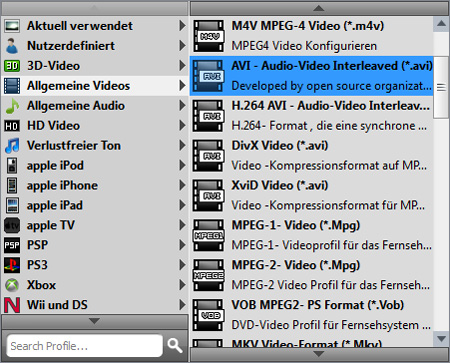Click the H.264 AVI format icon
450x363 pixels.
(209, 116)
